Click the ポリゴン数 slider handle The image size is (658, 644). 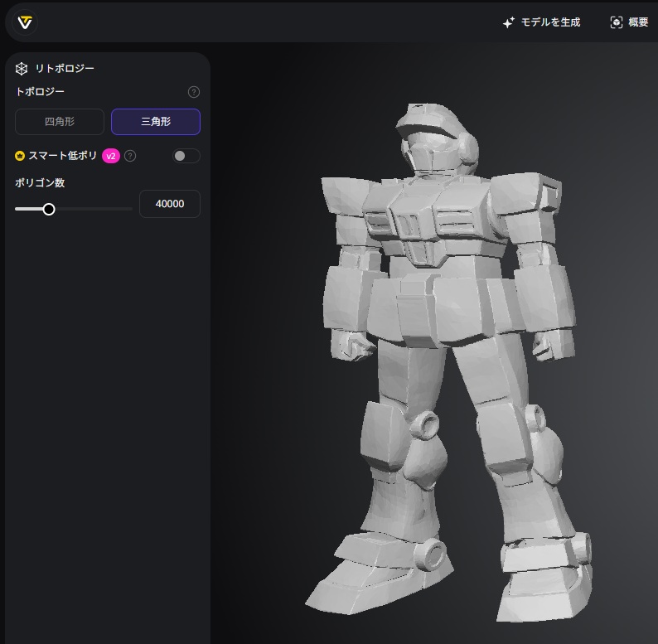click(x=49, y=209)
